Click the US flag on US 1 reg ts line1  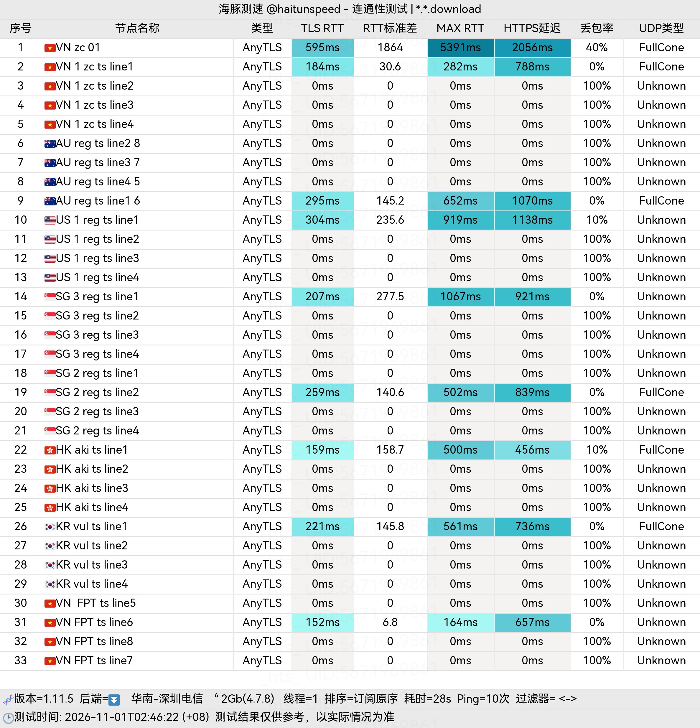pyautogui.click(x=50, y=220)
